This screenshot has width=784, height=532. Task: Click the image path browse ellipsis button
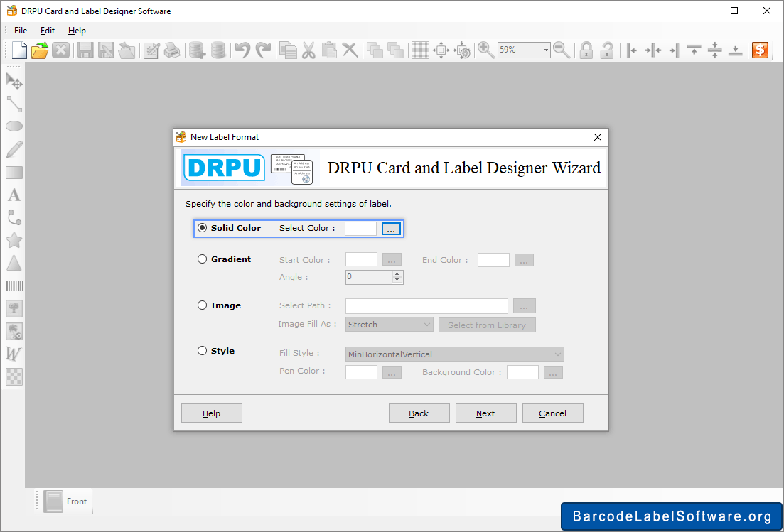[524, 305]
